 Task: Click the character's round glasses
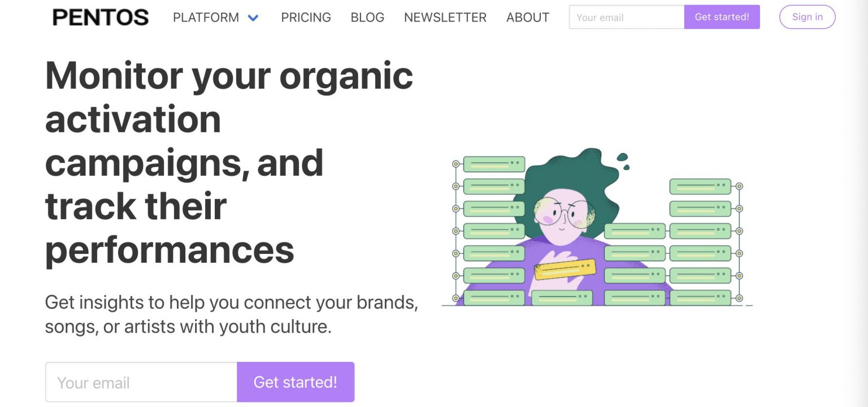(564, 213)
